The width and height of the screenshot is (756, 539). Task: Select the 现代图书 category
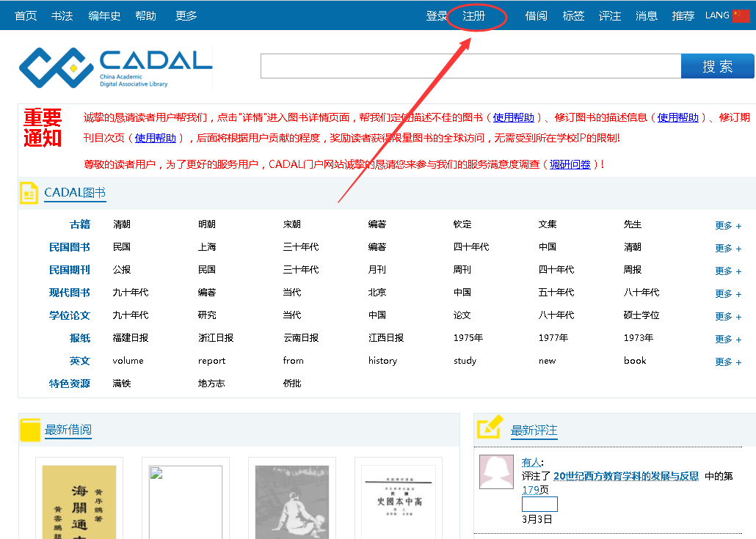point(70,293)
